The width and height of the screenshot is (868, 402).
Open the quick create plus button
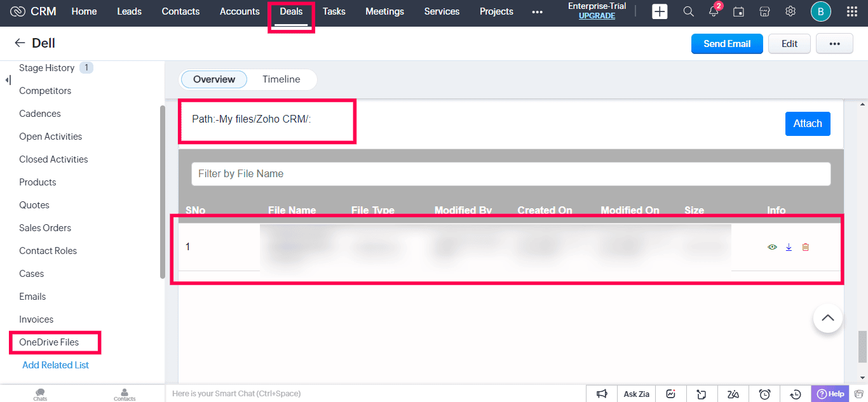click(660, 11)
